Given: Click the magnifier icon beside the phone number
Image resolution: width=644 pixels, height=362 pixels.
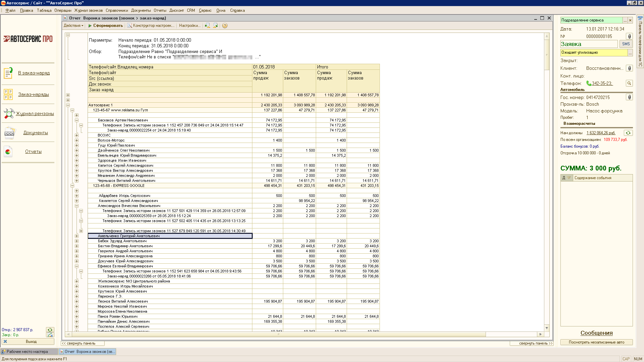Looking at the screenshot, I should pyautogui.click(x=629, y=83).
